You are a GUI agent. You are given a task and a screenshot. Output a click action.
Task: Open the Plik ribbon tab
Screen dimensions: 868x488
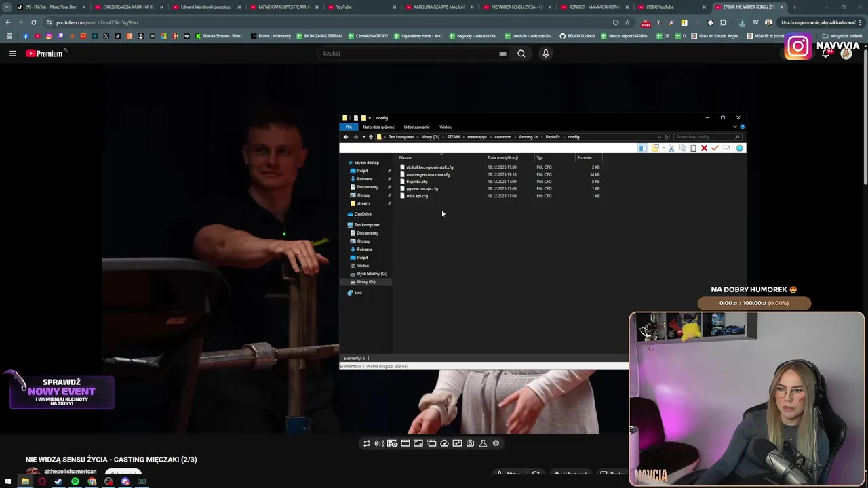(x=349, y=127)
